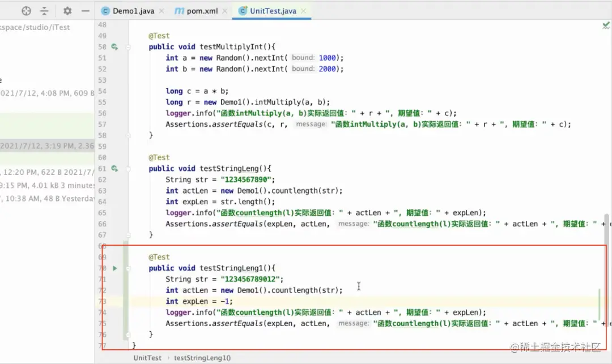Close the UnitTest.java tab

pos(304,11)
